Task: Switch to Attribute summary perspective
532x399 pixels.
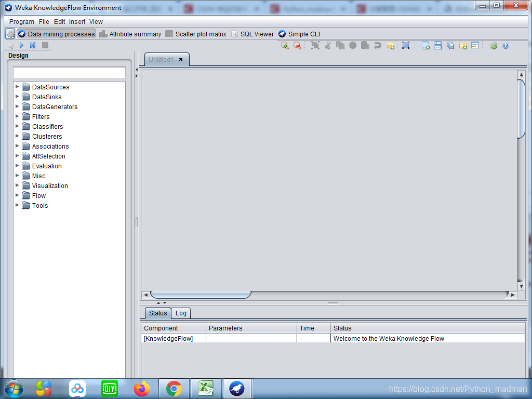Action: (x=130, y=34)
